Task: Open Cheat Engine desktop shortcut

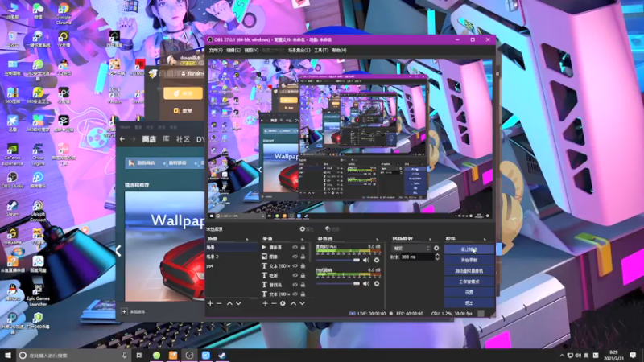Action: [x=38, y=154]
